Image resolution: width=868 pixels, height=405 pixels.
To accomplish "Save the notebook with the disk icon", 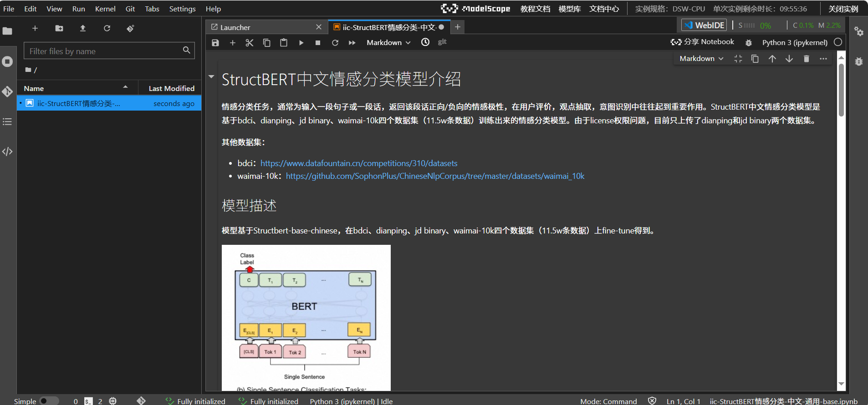I will pos(215,42).
